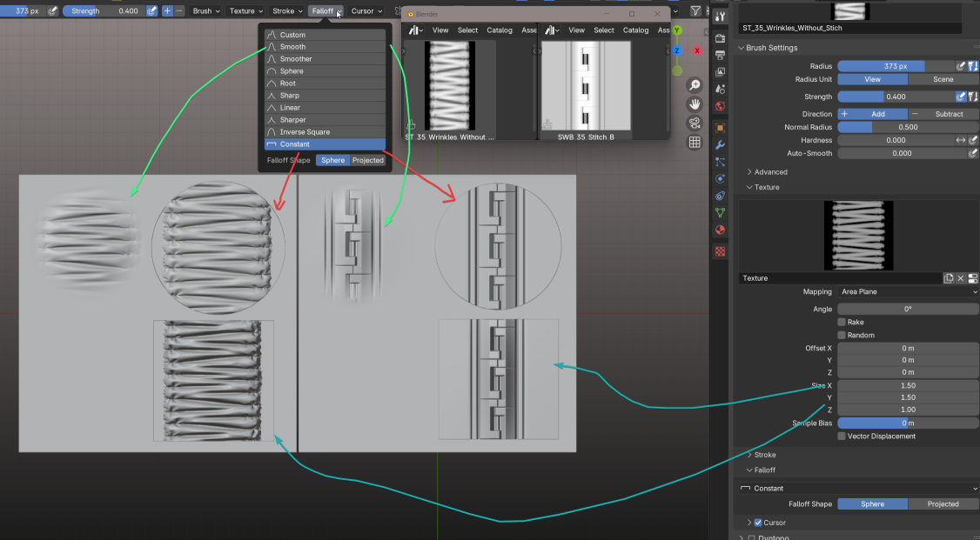Switch orthographic view with grid icon
The image size is (980, 540).
695,142
